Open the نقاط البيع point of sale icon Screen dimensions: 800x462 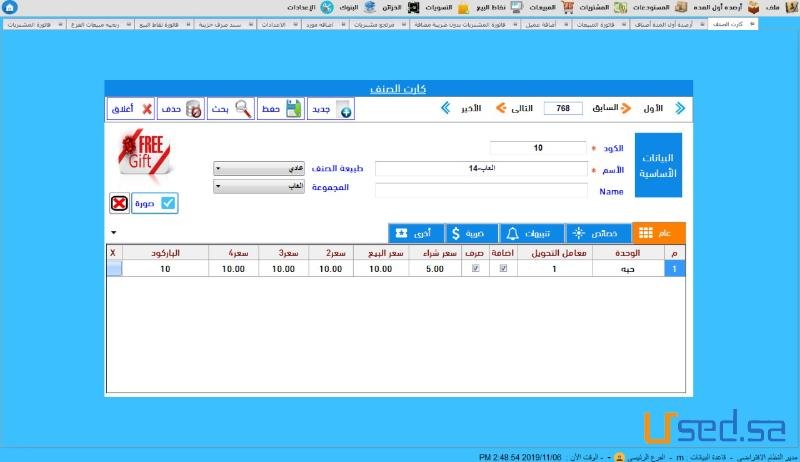(x=516, y=7)
